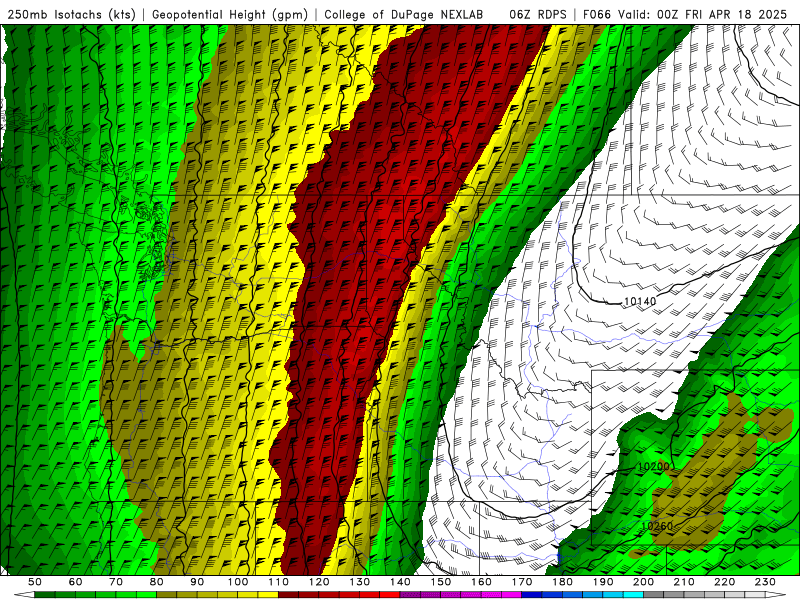Click the 90 value on the color scale

point(197,582)
